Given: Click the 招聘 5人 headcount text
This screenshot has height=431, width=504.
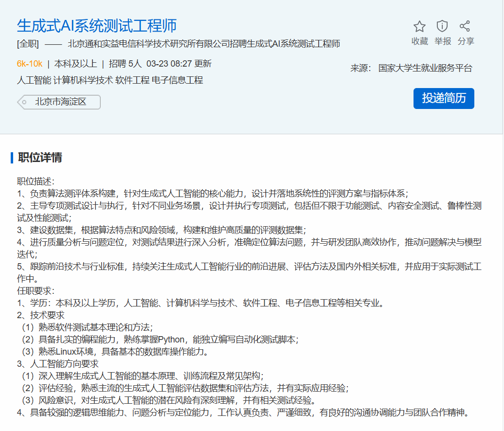Looking at the screenshot, I should [125, 64].
